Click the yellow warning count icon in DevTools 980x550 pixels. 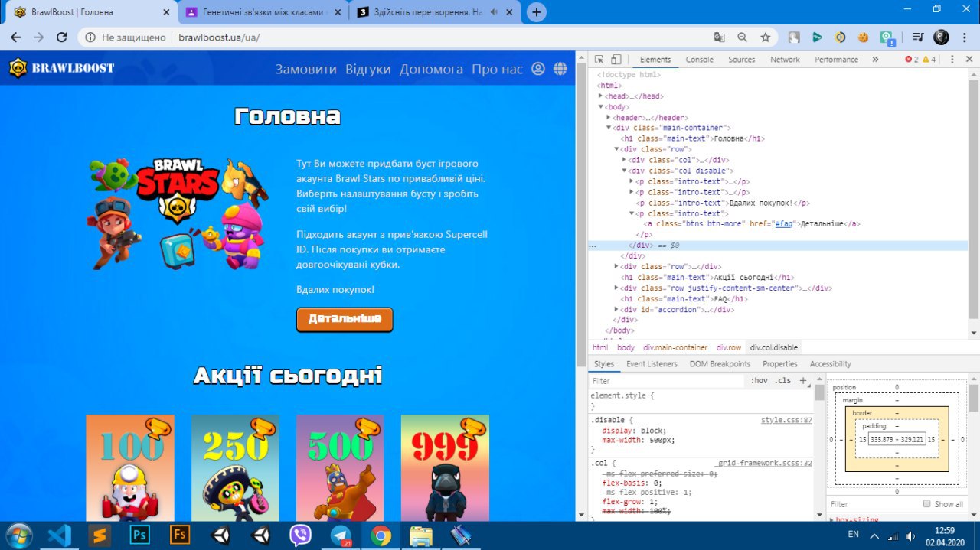(x=929, y=60)
